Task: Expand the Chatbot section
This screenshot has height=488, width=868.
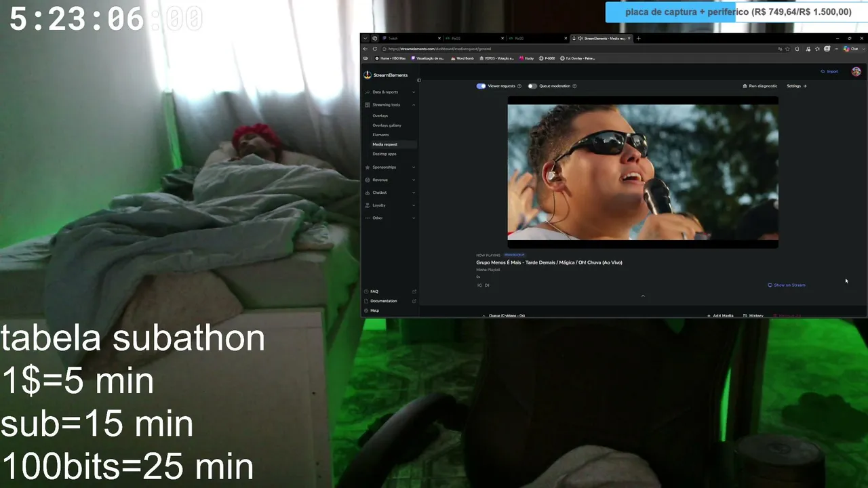Action: (414, 192)
